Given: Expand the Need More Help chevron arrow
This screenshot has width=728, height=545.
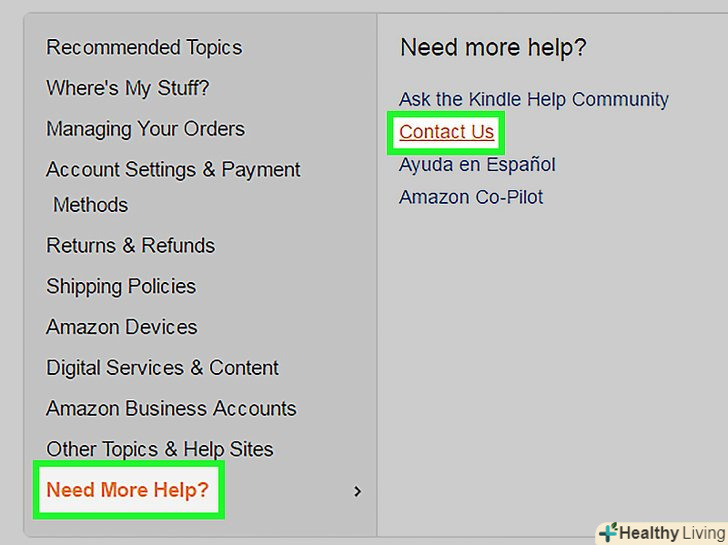Looking at the screenshot, I should [358, 491].
